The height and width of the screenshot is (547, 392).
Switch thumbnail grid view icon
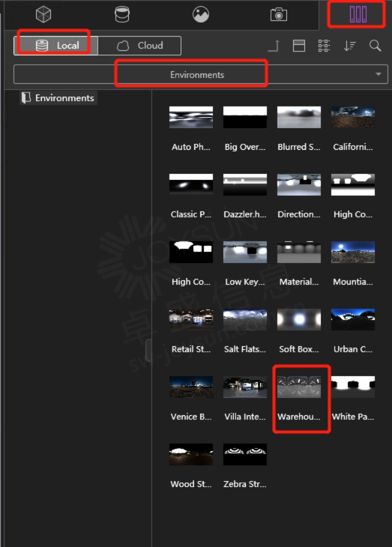pyautogui.click(x=324, y=46)
